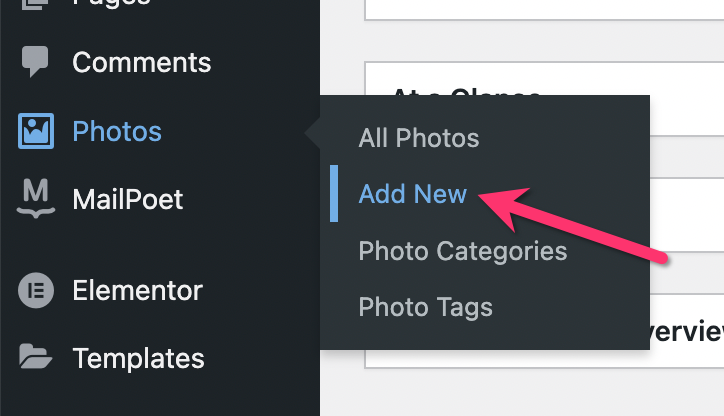724x416 pixels.
Task: Open Photo Categories submenu entry
Action: (x=463, y=251)
